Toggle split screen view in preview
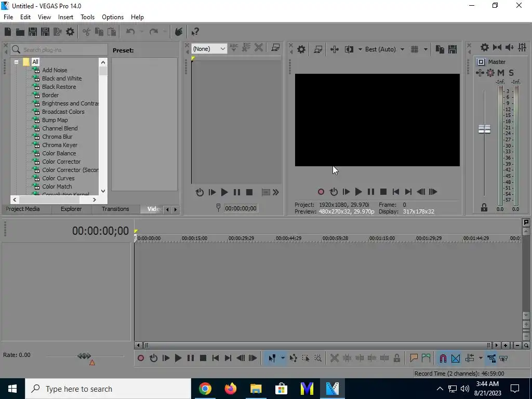The width and height of the screenshot is (532, 399). tap(349, 49)
